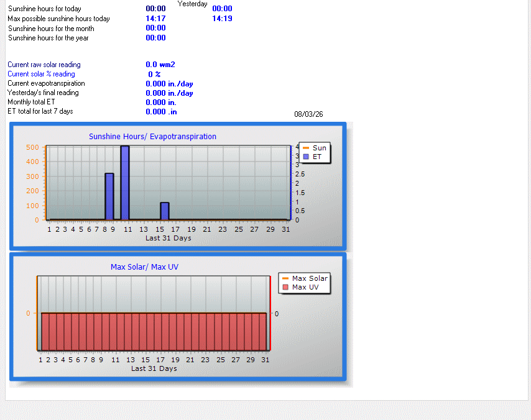Screen dimensions: 531x420
Task: Click the 0.000 .in seven-day ET value
Action: point(161,112)
